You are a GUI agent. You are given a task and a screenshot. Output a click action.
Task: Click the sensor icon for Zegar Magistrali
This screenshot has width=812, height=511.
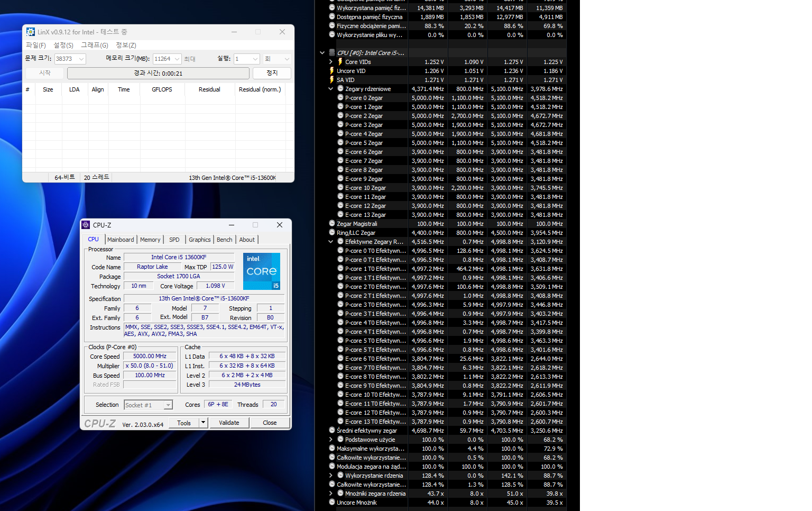(332, 224)
